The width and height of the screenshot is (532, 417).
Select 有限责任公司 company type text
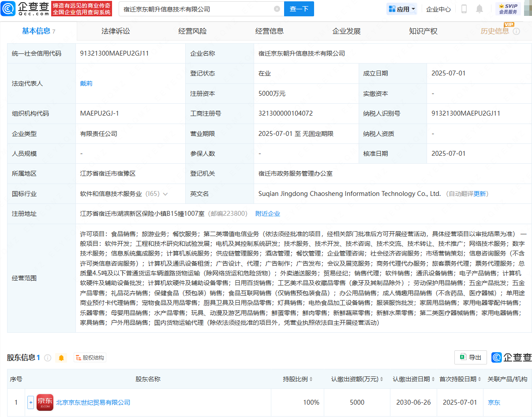pos(98,133)
